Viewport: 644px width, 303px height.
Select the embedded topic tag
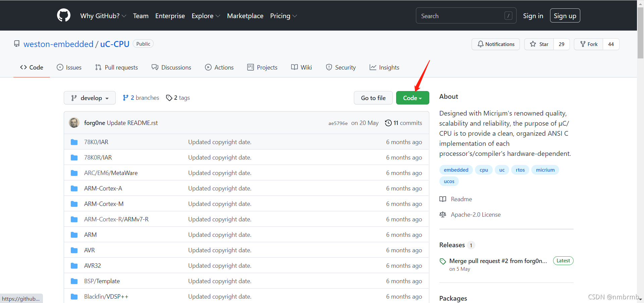pyautogui.click(x=456, y=170)
